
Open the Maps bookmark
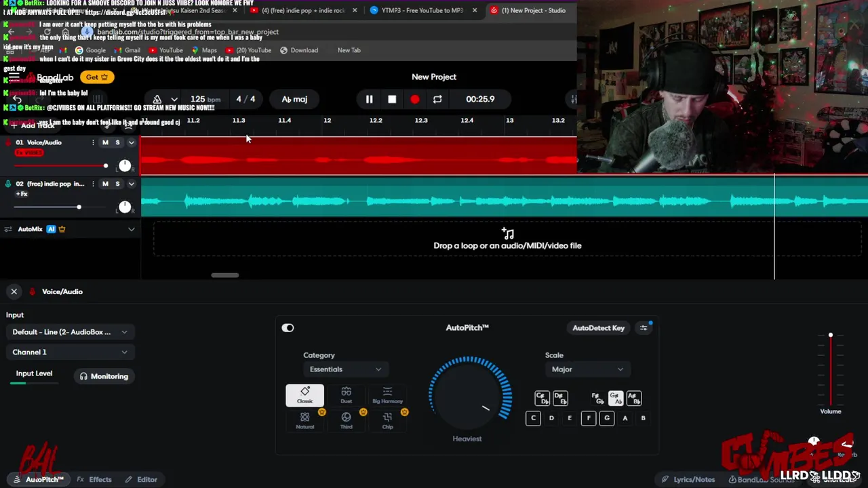[x=205, y=50]
